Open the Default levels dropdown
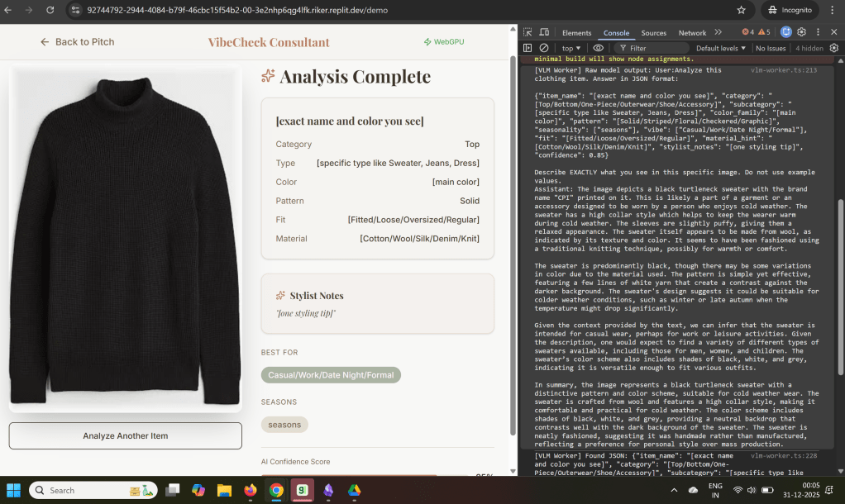845x504 pixels. tap(720, 48)
